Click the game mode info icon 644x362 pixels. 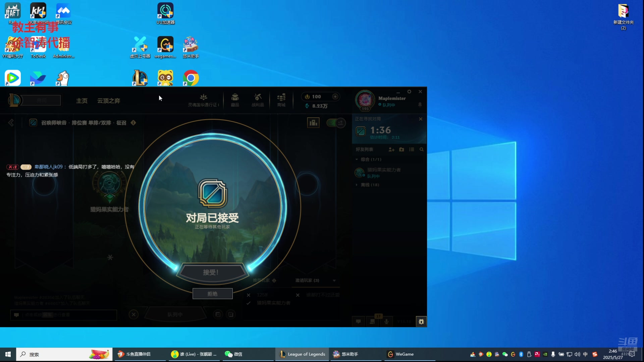[x=133, y=123]
